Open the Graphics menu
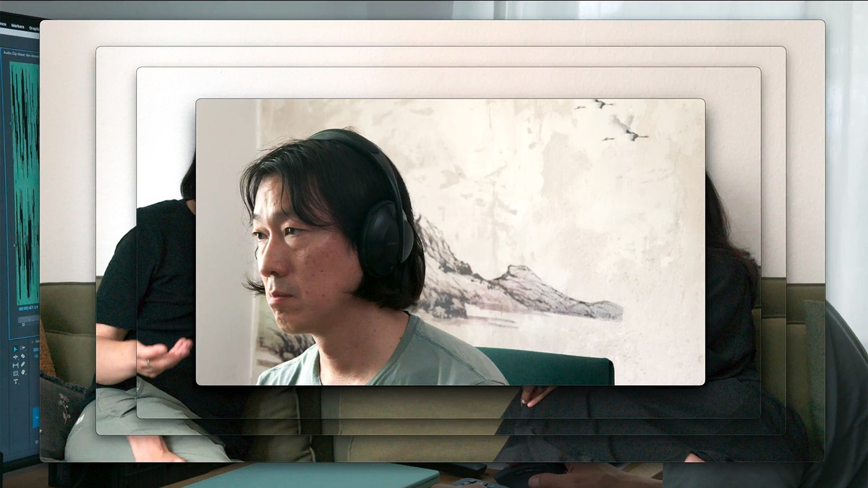 [x=33, y=28]
